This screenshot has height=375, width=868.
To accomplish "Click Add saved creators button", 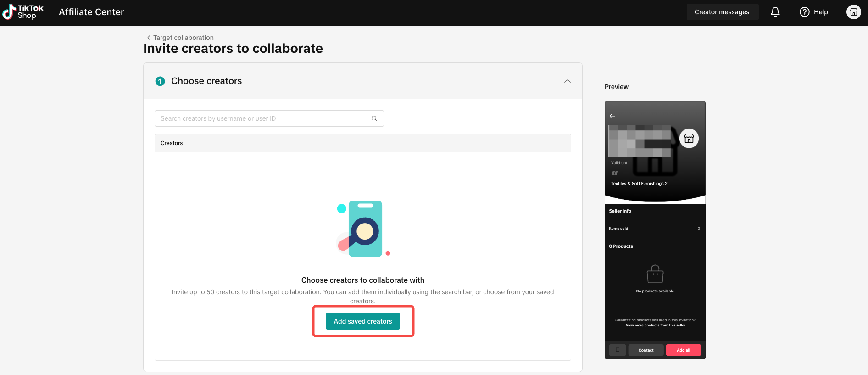I will [x=363, y=321].
